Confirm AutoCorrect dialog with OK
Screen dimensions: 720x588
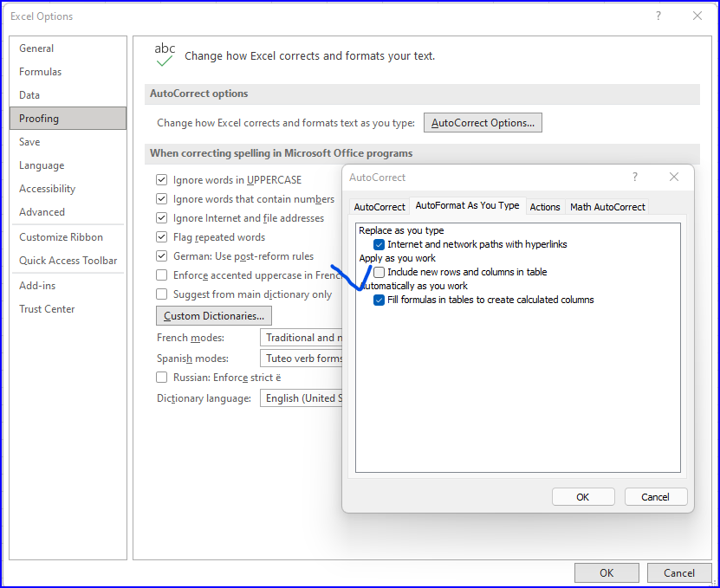pos(583,497)
